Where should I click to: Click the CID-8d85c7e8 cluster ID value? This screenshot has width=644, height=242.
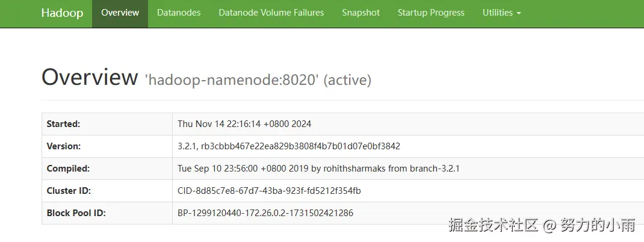click(x=269, y=191)
